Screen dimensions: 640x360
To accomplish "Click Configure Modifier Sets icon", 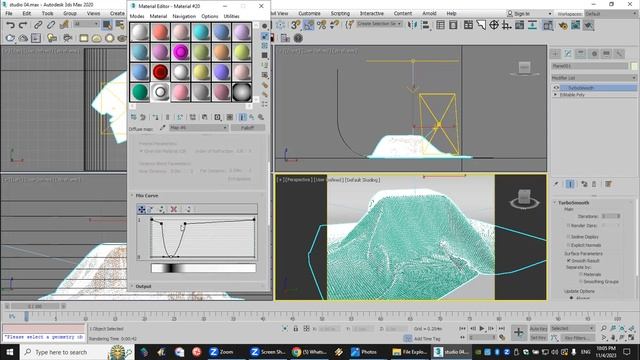I will tap(608, 184).
